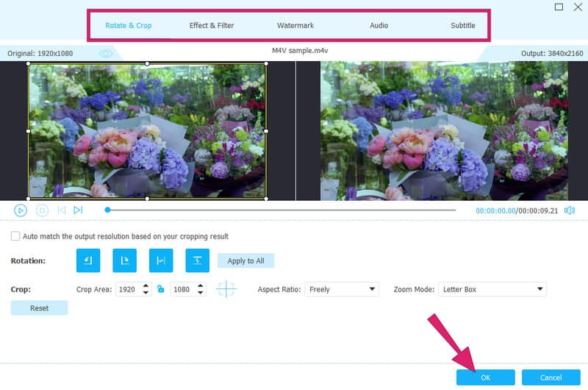Open Zoom Mode dropdown
Screen dimensions: 588x390
pos(492,289)
